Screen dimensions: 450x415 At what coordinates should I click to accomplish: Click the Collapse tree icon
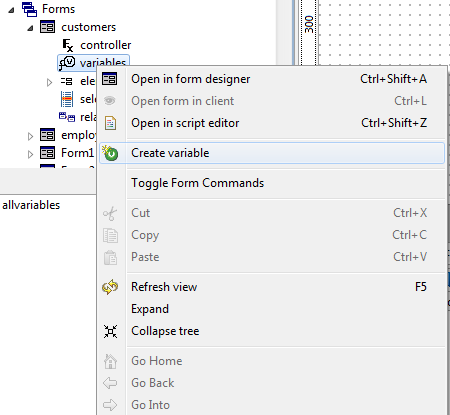[110, 331]
